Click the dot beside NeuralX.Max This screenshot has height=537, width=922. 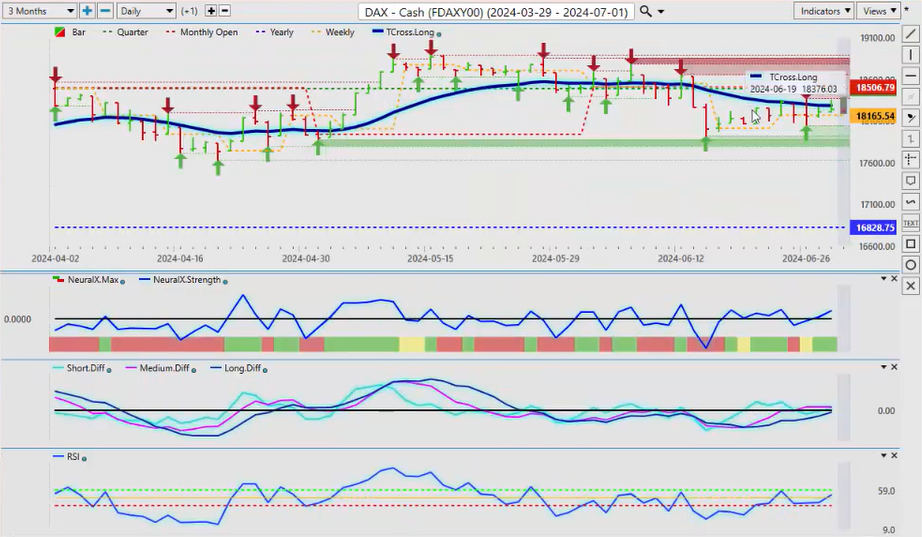[122, 282]
